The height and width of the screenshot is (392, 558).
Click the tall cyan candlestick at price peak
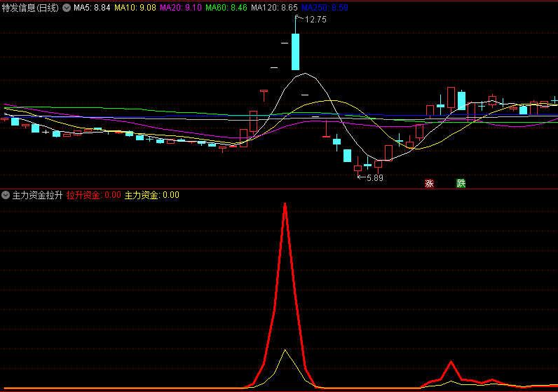click(296, 49)
